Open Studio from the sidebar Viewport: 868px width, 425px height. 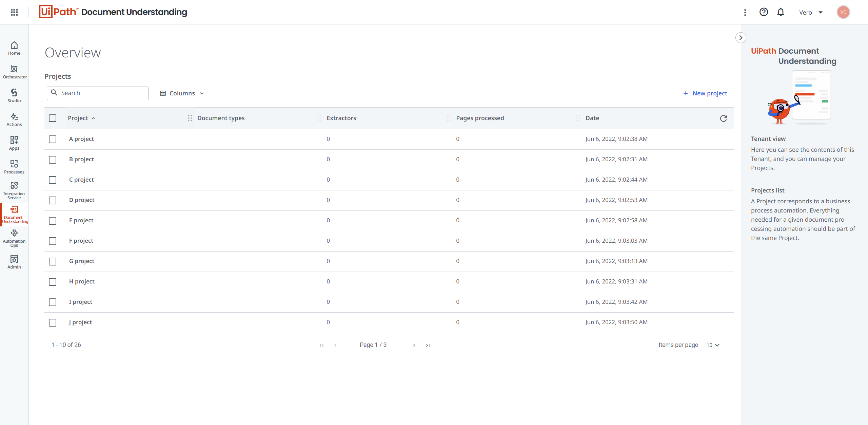(x=14, y=96)
